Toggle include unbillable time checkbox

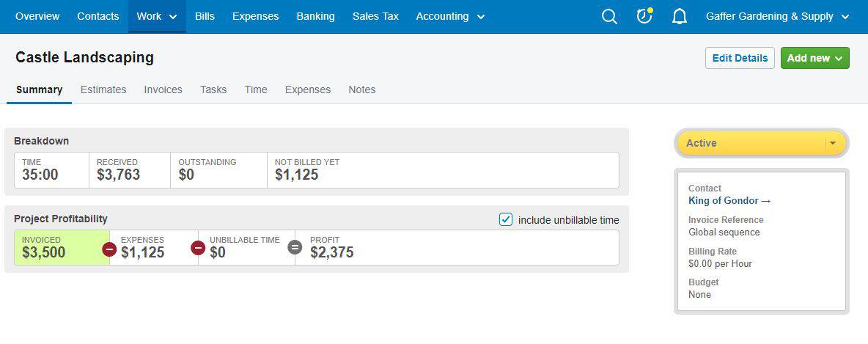click(505, 219)
